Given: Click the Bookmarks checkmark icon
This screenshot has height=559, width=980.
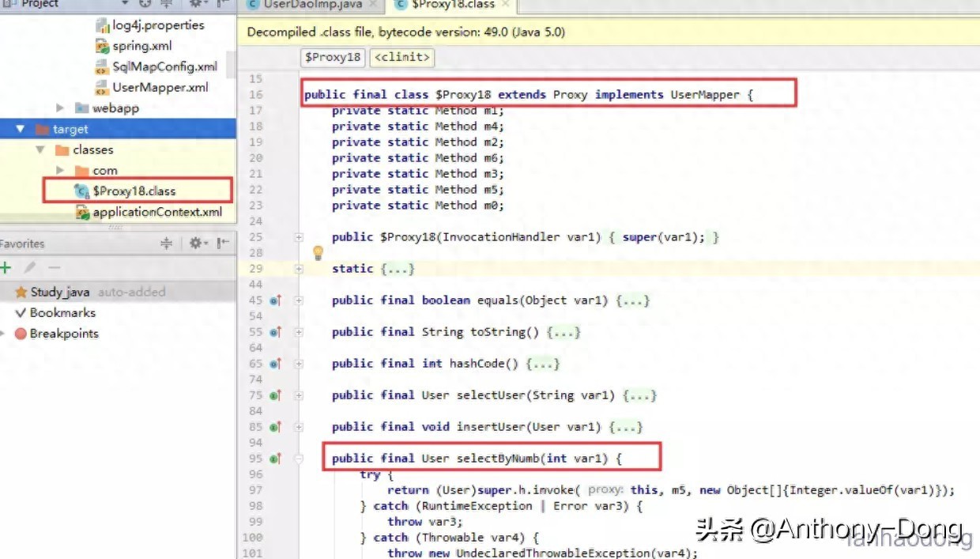Looking at the screenshot, I should tap(21, 313).
